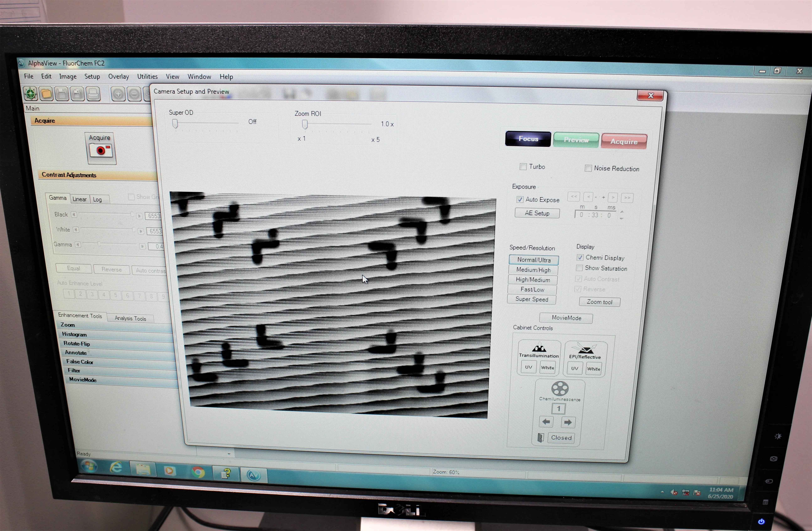The image size is (812, 531).
Task: Tick the Show Grid checkbox
Action: coord(131,197)
